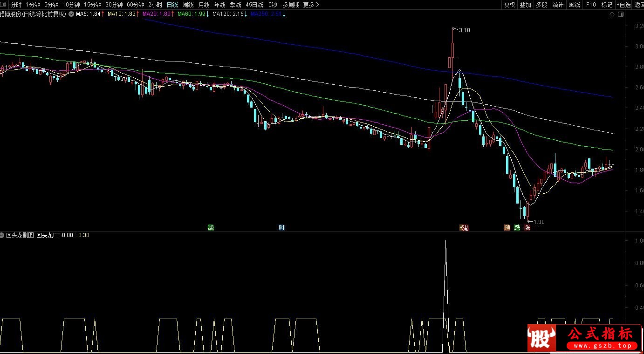This screenshot has height=354, width=644.
Task: Click the 减 event marker on the chart
Action: 211,228
